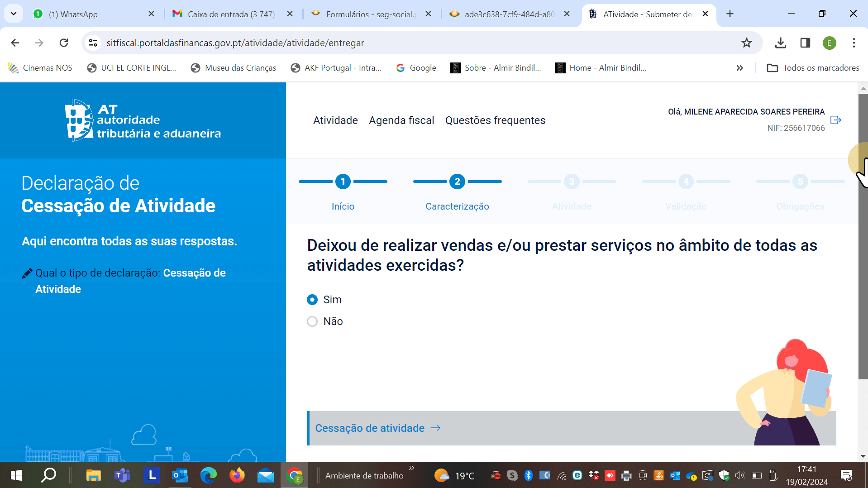Select the Sim radio button
Image resolution: width=868 pixels, height=488 pixels.
click(312, 300)
